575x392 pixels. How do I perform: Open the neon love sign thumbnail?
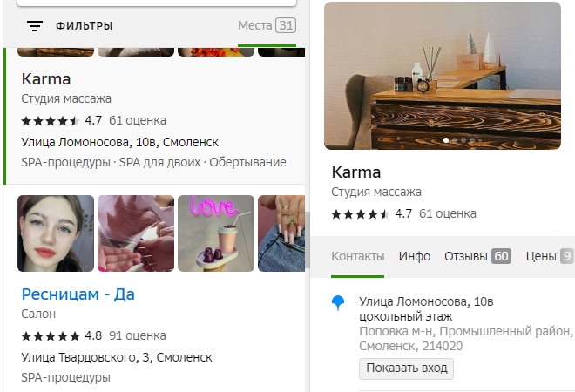click(216, 233)
